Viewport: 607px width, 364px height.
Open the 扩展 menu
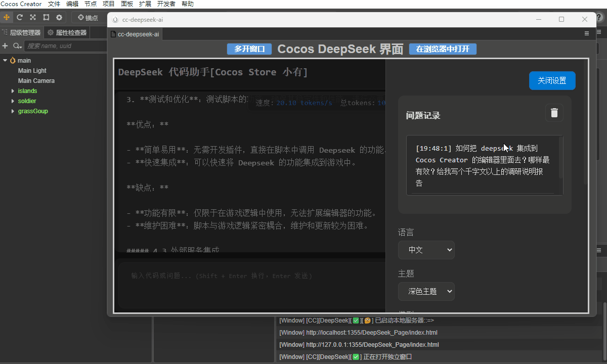145,4
